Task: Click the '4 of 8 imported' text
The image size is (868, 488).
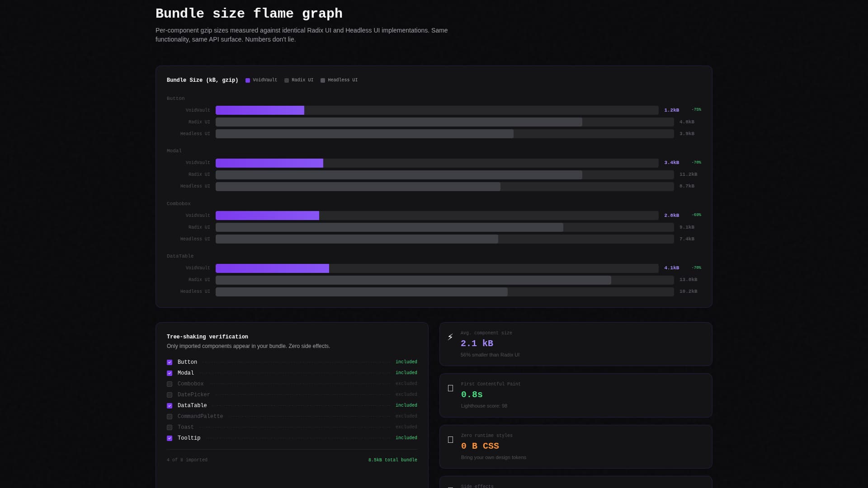Action: [x=187, y=460]
